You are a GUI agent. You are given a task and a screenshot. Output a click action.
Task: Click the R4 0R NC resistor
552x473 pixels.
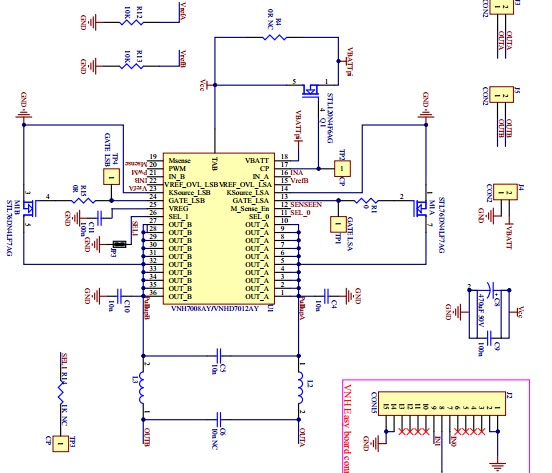tap(274, 37)
